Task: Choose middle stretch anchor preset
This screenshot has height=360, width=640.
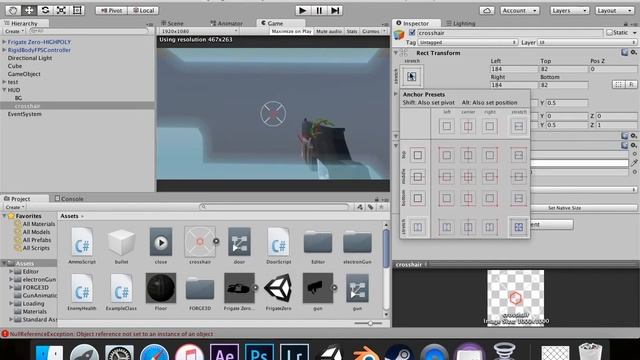Action: (x=518, y=177)
